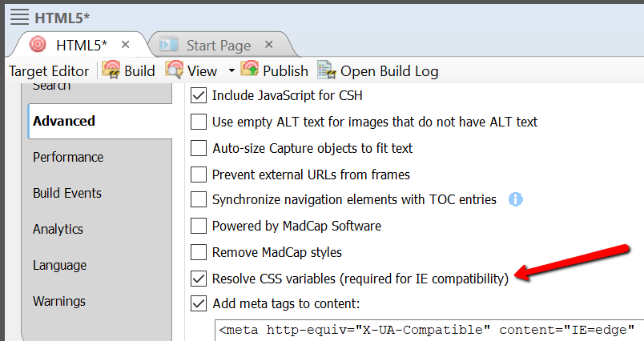Click into the meta tags text field

(x=429, y=331)
